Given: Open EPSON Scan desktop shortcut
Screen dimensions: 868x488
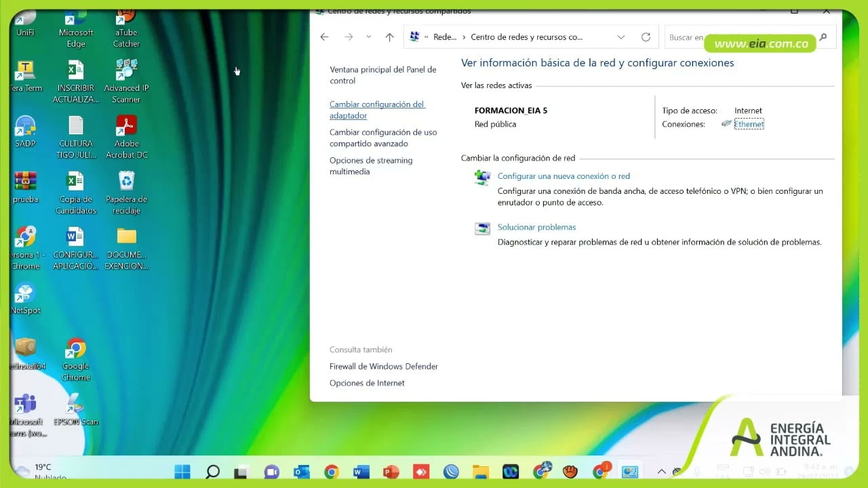Looking at the screenshot, I should click(76, 405).
